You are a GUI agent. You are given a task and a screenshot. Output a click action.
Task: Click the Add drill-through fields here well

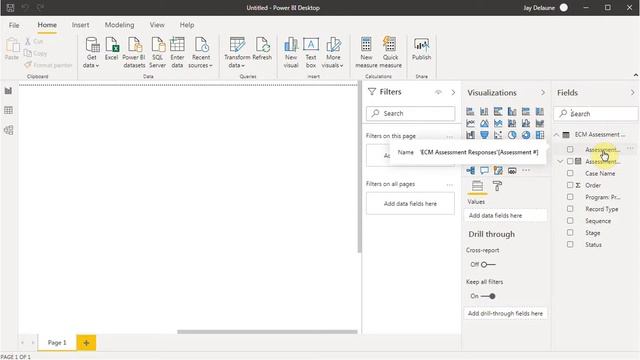pos(505,313)
